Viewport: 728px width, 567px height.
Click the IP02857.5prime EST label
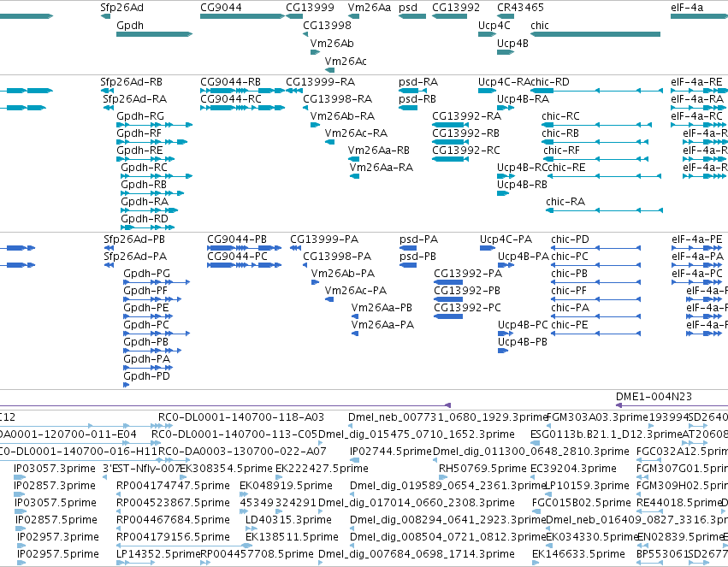pos(56,520)
